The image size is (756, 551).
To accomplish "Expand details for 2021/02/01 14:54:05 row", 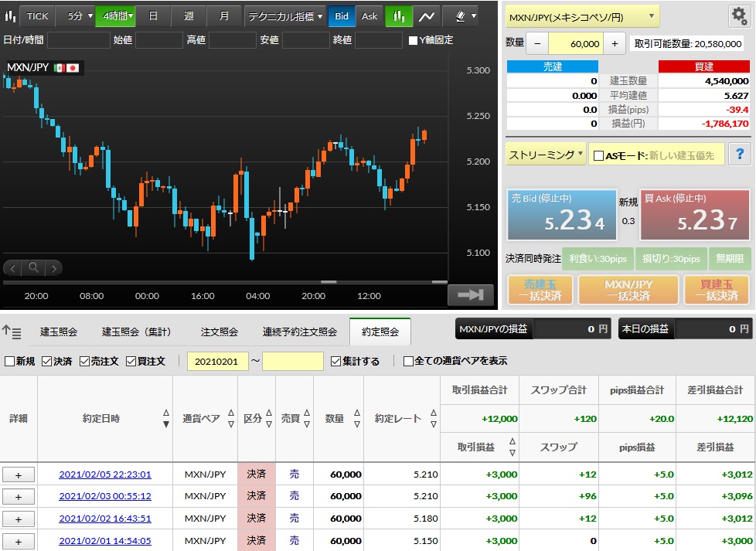I will click(19, 542).
